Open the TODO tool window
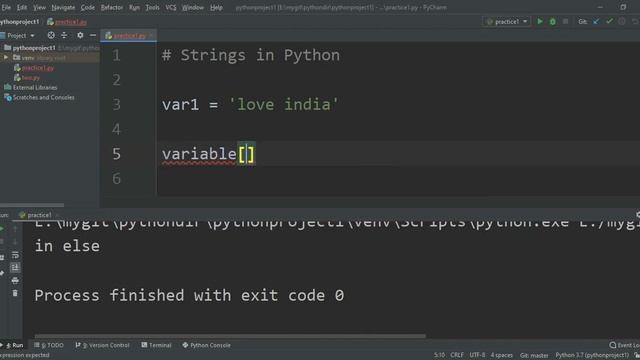 pos(49,345)
